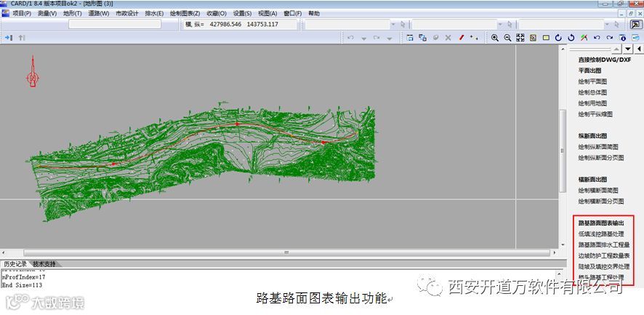The width and height of the screenshot is (644, 315).
Task: Open the 收藏(O) menu
Action: coord(217,13)
